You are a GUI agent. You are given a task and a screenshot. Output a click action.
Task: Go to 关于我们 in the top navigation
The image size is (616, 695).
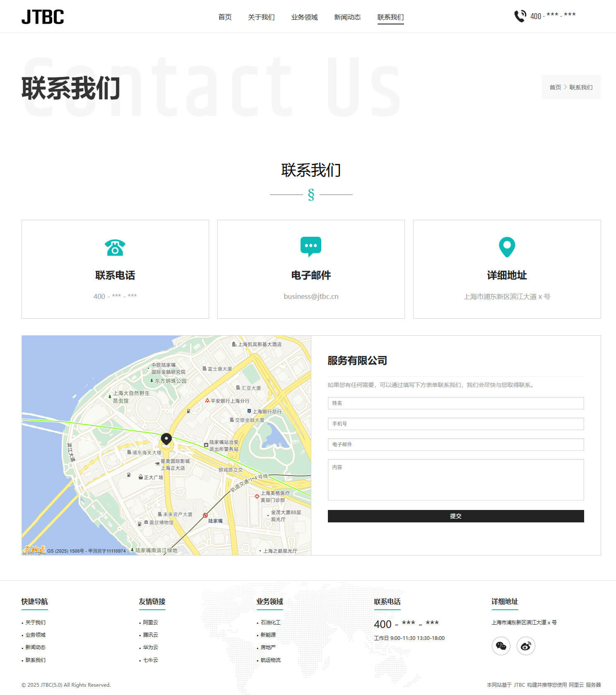(x=261, y=17)
